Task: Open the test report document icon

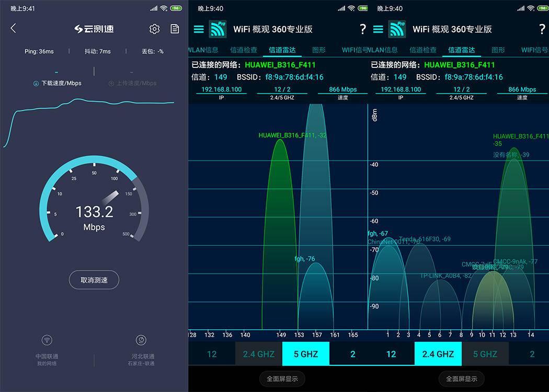Action: coord(175,29)
